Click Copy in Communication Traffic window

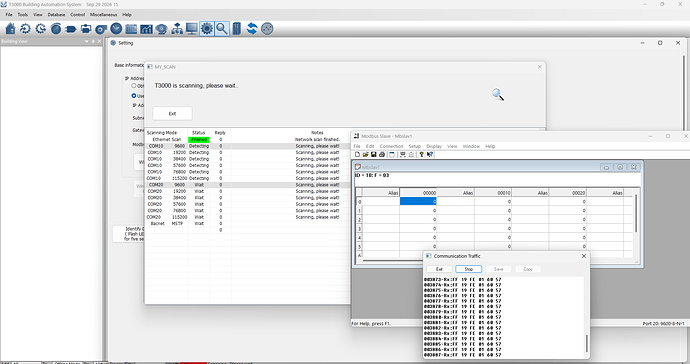pos(528,269)
